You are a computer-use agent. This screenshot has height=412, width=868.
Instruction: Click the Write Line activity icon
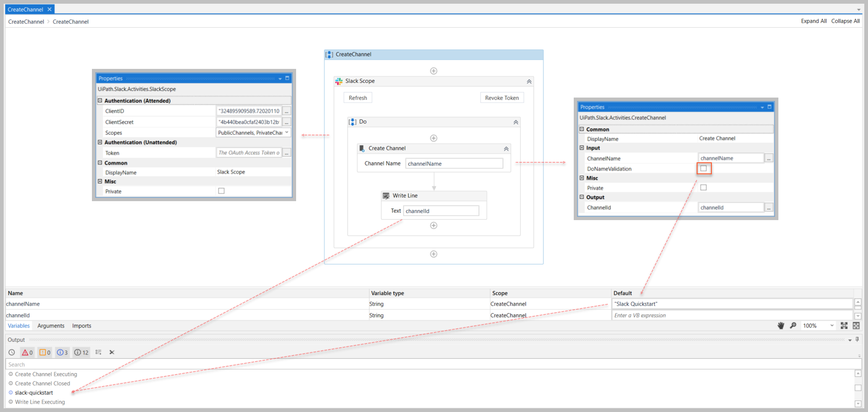386,196
